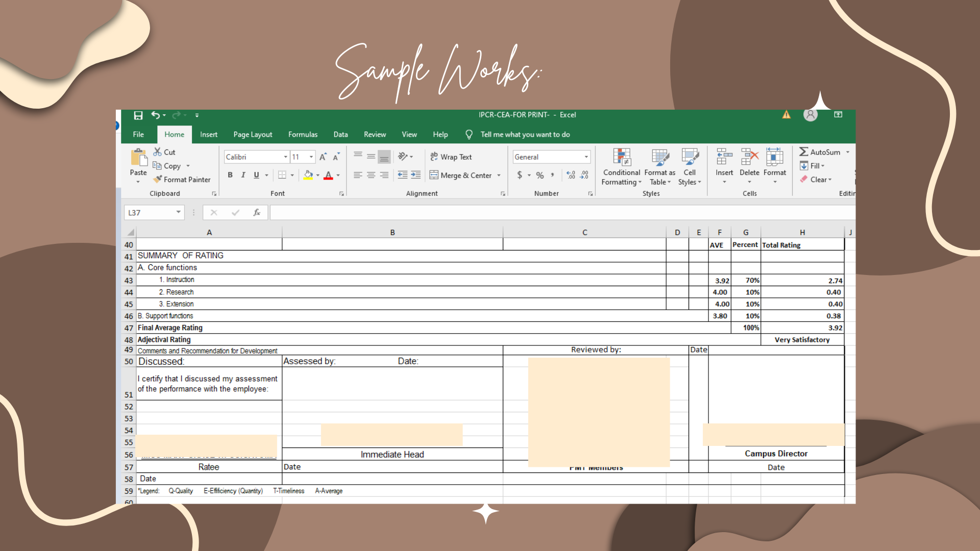Image resolution: width=980 pixels, height=551 pixels.
Task: Click the Fill down icon
Action: tap(804, 166)
